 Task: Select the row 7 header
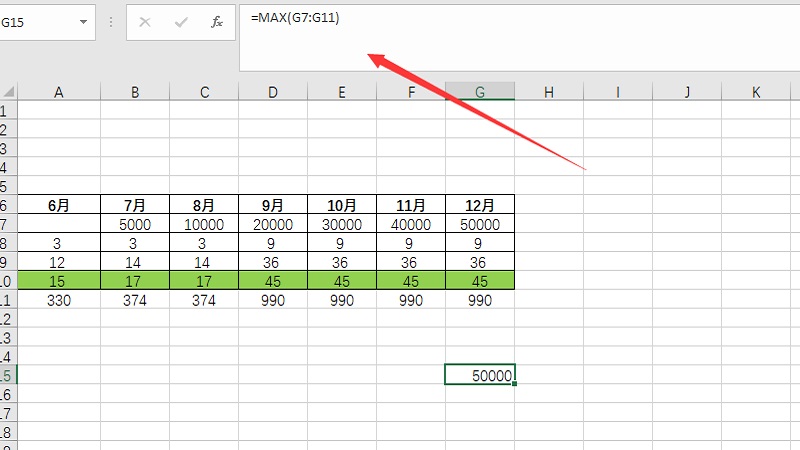8,225
